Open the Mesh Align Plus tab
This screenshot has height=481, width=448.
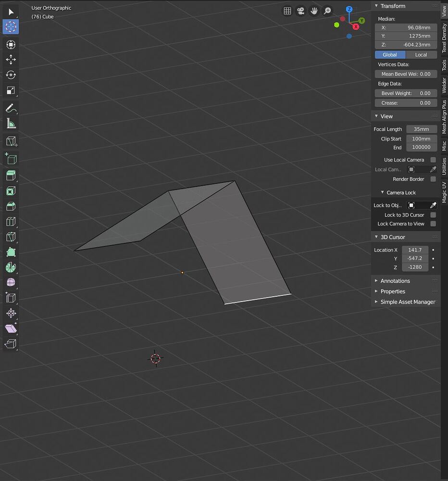444,117
